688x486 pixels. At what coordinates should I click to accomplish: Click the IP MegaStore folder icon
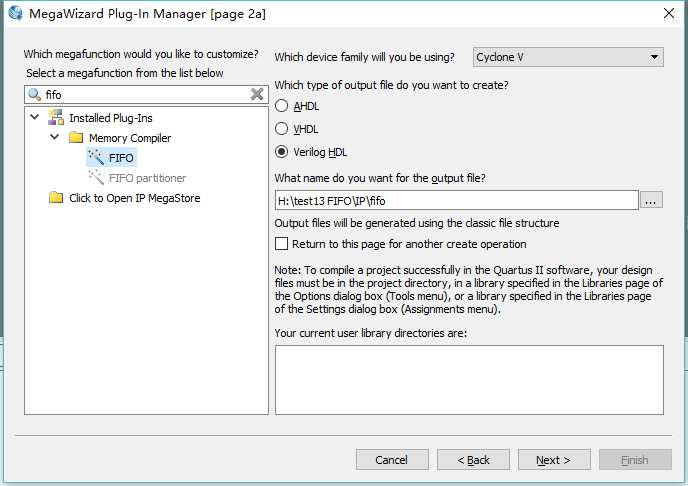(56, 197)
